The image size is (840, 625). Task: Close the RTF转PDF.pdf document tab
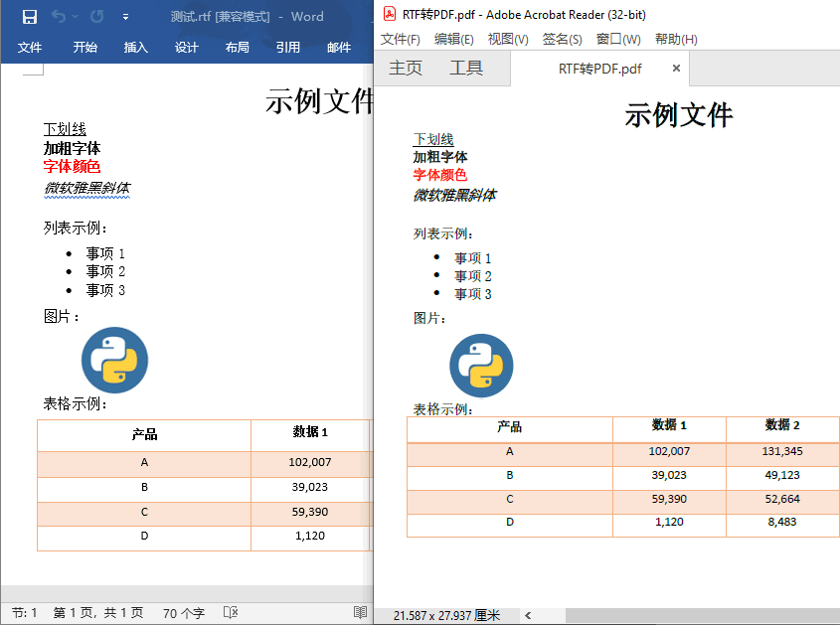click(x=677, y=69)
